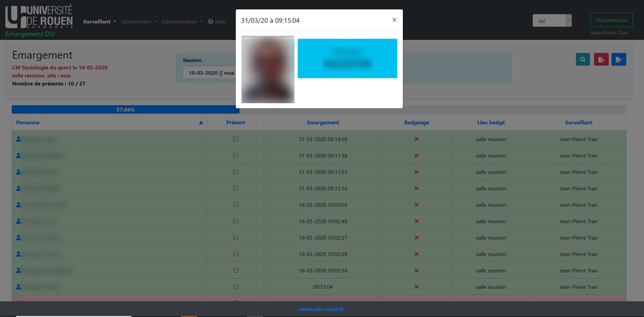
Task: Sort by Personne column arrow
Action: click(201, 123)
